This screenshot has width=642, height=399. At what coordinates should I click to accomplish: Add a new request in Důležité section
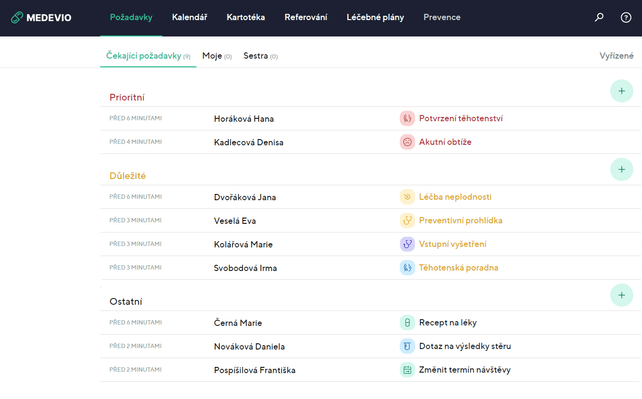[622, 169]
